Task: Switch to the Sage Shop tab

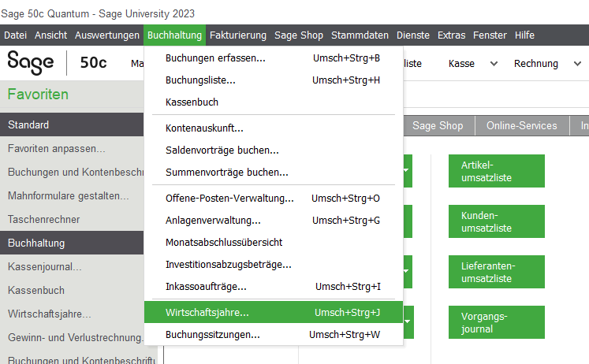Action: [x=438, y=126]
